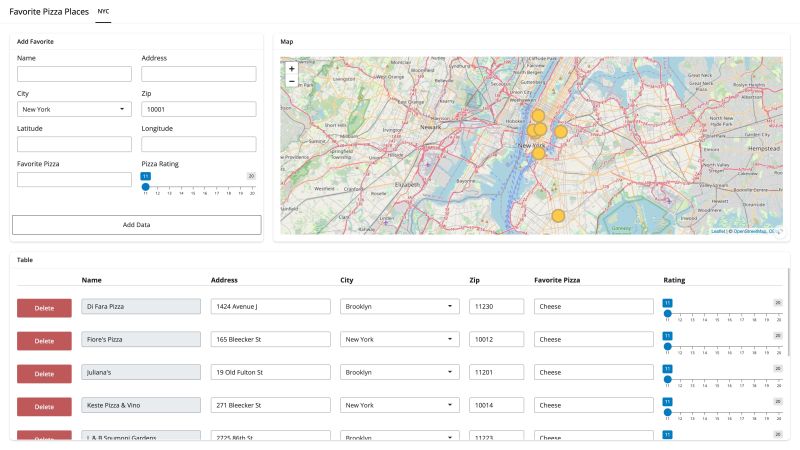Edit the 19 Old Fulton St address field

coord(270,372)
